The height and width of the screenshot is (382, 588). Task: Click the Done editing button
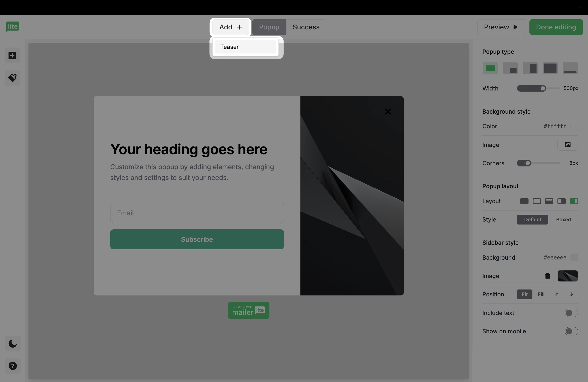[556, 27]
